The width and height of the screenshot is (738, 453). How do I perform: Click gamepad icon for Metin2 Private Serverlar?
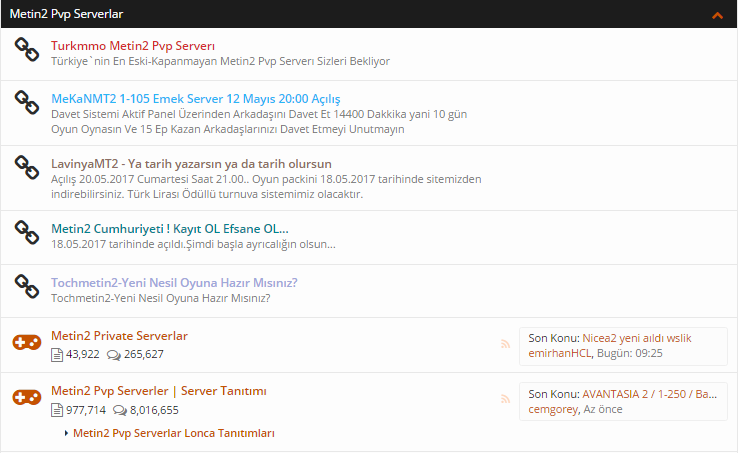click(27, 342)
